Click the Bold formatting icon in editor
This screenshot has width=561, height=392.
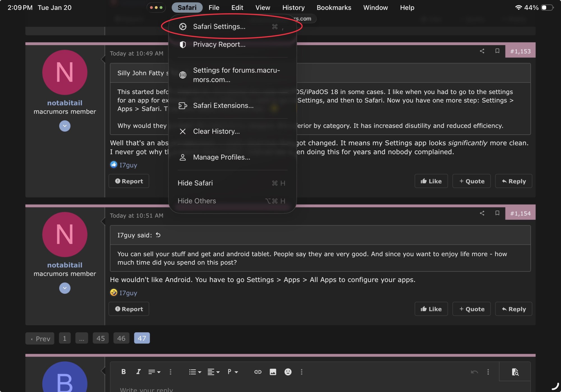click(123, 372)
